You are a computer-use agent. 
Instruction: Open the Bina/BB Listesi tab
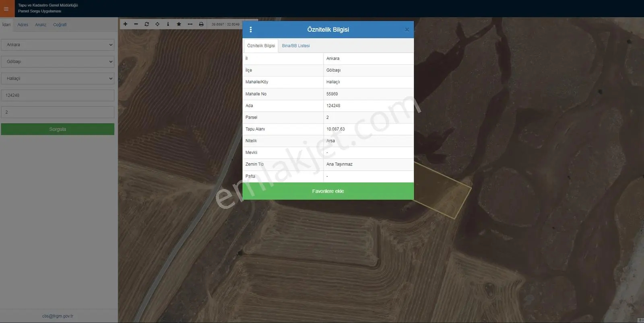point(296,46)
